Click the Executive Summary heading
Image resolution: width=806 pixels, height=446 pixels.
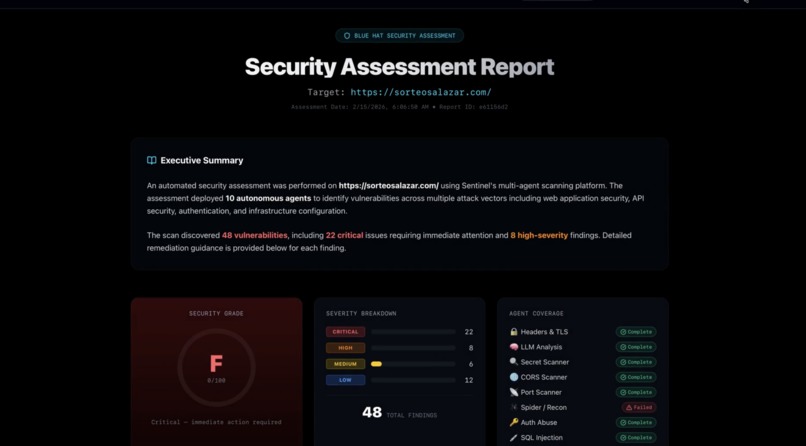point(202,160)
